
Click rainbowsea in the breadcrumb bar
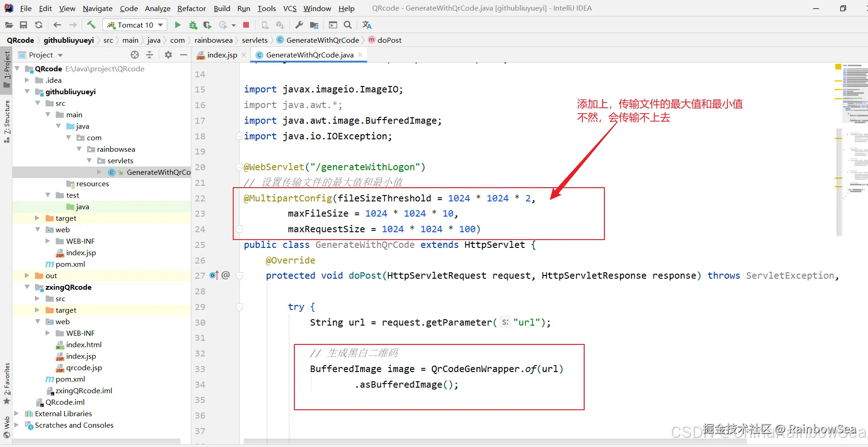[213, 40]
